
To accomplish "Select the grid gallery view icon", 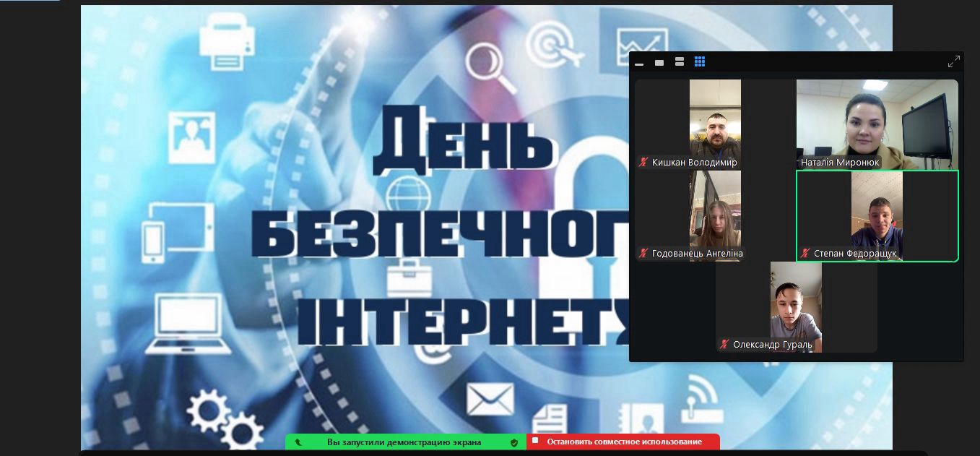I will pyautogui.click(x=700, y=62).
